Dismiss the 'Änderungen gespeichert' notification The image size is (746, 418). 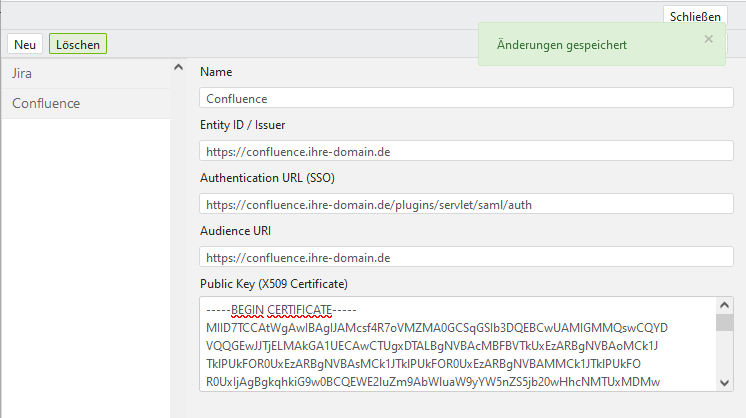(x=709, y=39)
